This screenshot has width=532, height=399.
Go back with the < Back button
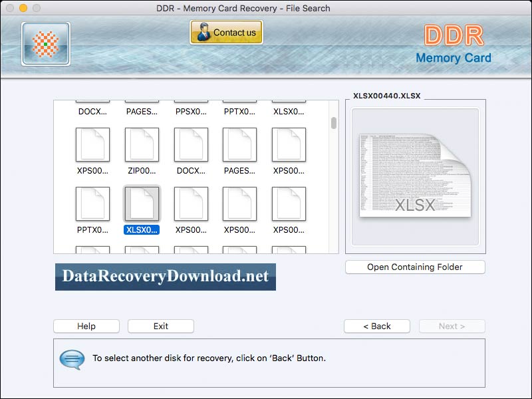pyautogui.click(x=377, y=326)
